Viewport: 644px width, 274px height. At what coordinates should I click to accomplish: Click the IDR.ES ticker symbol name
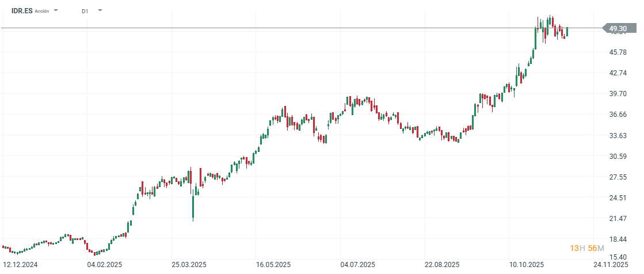click(x=21, y=11)
